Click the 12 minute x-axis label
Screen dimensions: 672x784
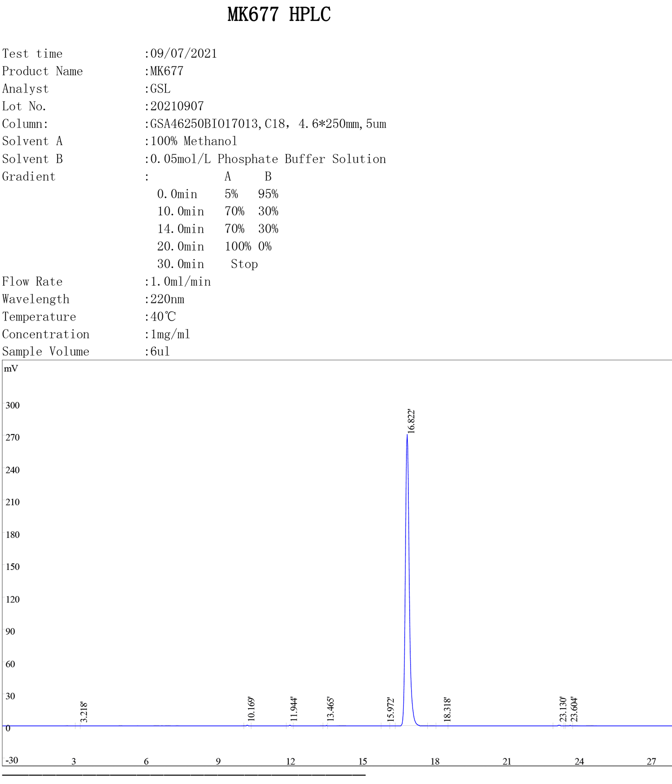[x=291, y=762]
